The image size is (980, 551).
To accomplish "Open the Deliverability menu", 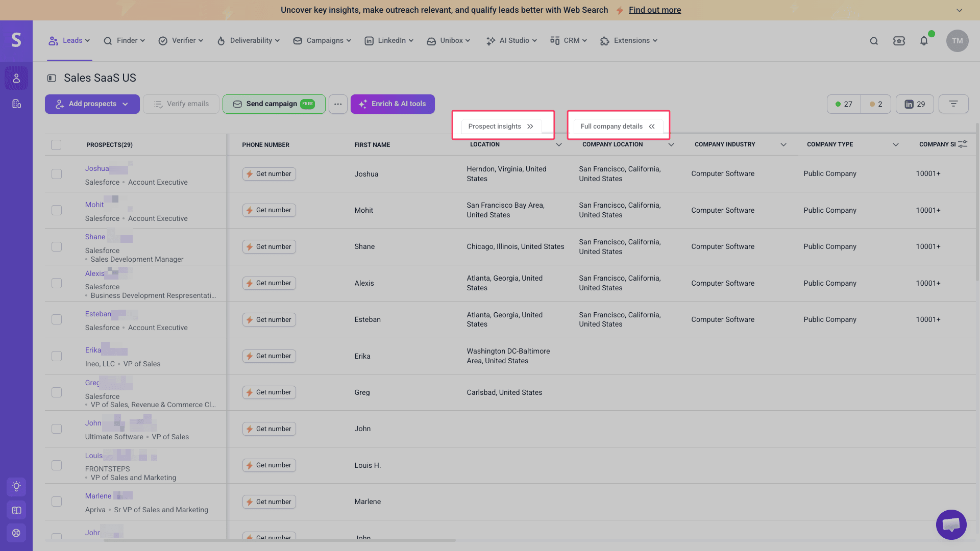I will pyautogui.click(x=249, y=41).
